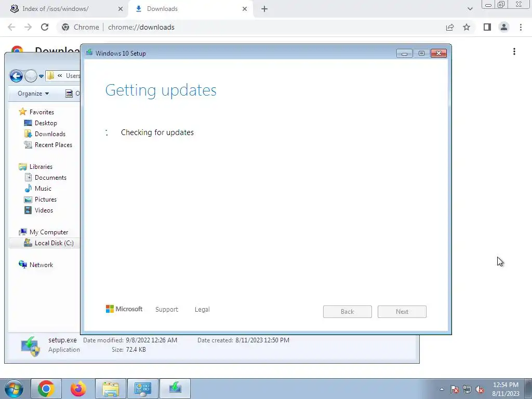Viewport: 532px width, 399px height.
Task: Click Explorer back arrow button
Action: [x=16, y=76]
